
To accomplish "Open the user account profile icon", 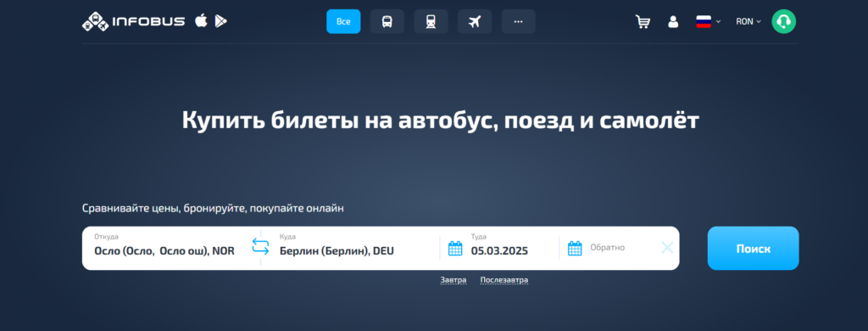I will pos(673,21).
